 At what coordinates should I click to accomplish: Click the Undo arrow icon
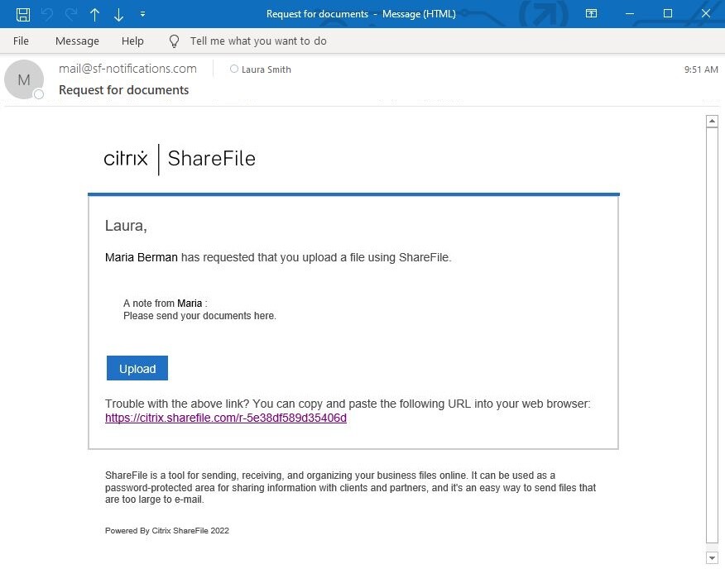point(47,14)
